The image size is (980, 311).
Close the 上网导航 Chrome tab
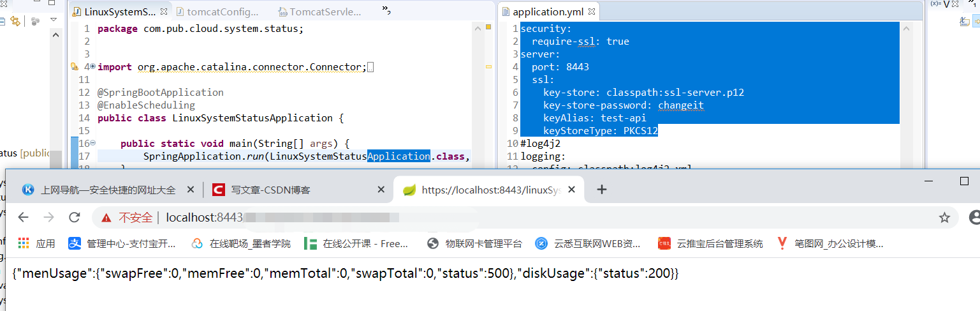coord(190,190)
